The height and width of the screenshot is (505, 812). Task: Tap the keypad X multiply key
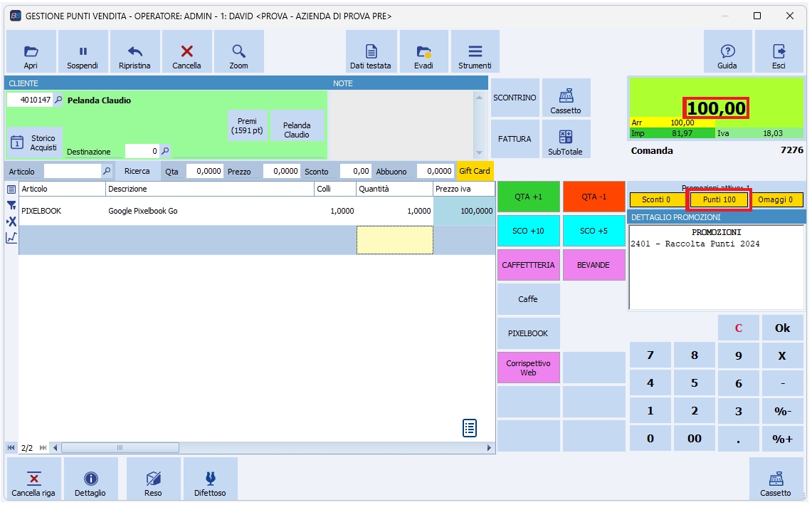[783, 355]
